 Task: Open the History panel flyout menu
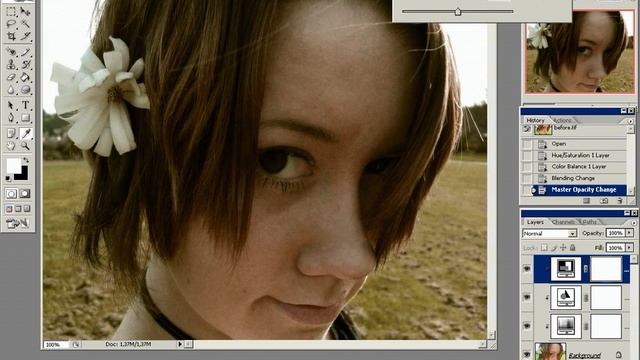point(631,121)
